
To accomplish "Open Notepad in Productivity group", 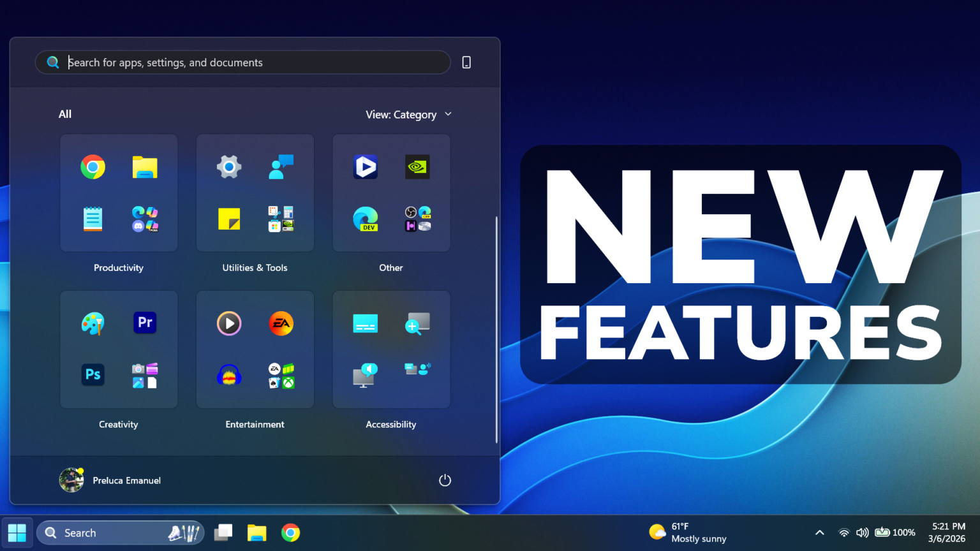I will pyautogui.click(x=93, y=219).
